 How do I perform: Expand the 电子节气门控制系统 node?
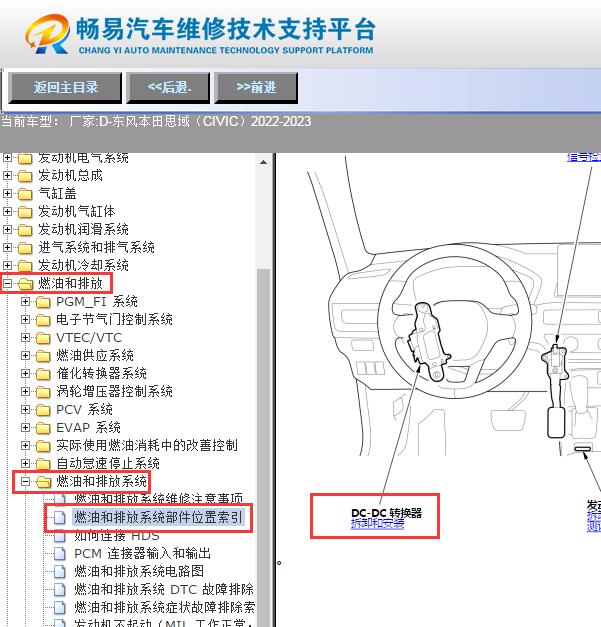25,319
